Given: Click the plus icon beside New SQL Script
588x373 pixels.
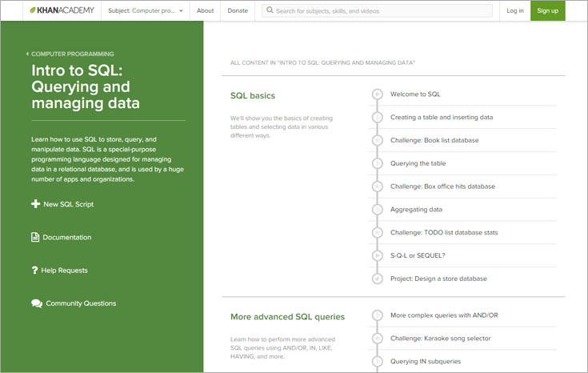Looking at the screenshot, I should pos(36,204).
